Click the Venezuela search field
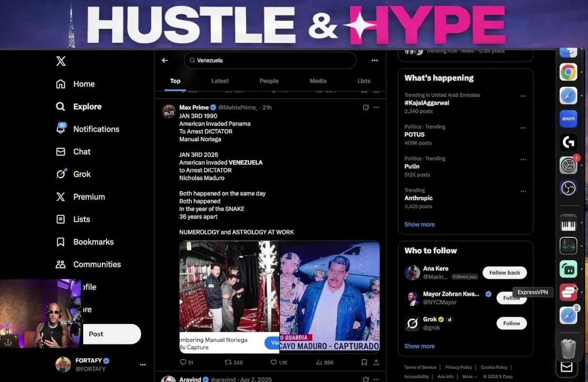The height and width of the screenshot is (382, 588). pos(270,60)
